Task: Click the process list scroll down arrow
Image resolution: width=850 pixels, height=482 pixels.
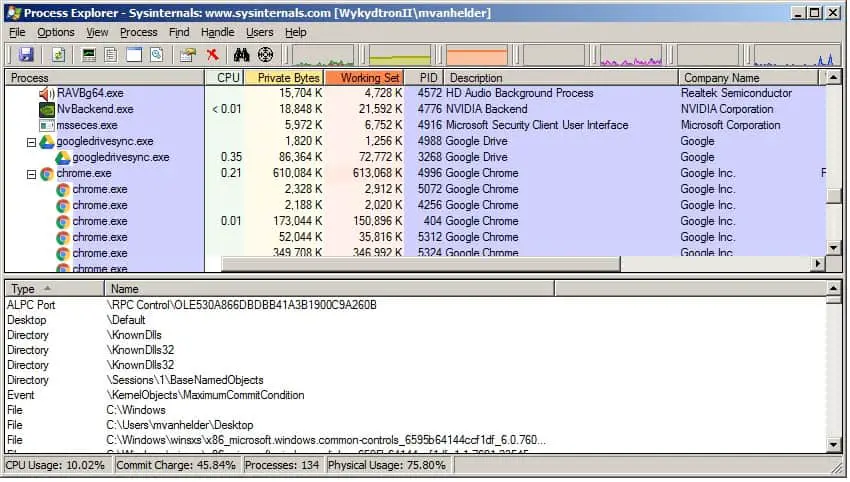Action: 833,248
